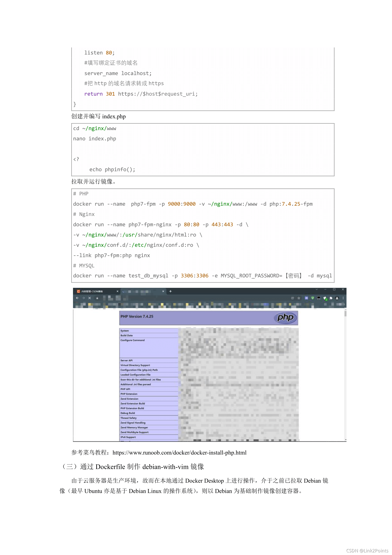Click 'Zend Multibyte Support' row label

pyautogui.click(x=134, y=432)
